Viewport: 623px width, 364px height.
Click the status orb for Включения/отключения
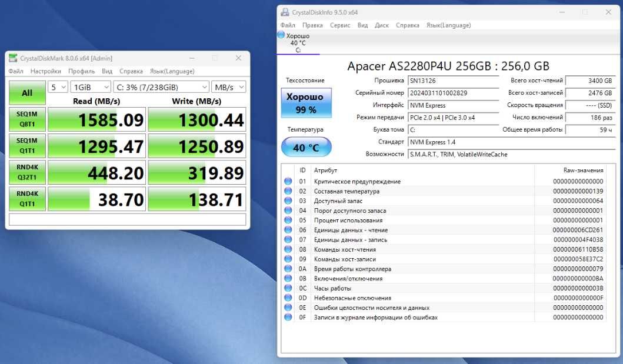[x=288, y=278]
